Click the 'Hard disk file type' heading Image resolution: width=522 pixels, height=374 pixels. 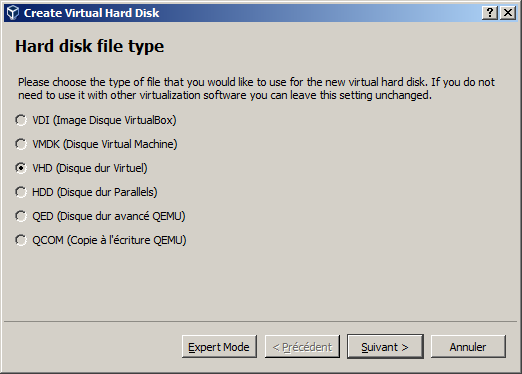pos(89,46)
